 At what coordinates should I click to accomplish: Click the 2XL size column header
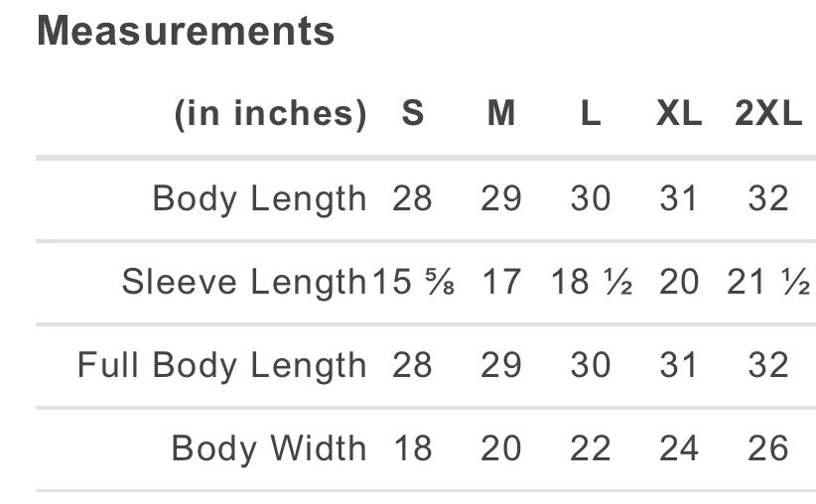pyautogui.click(x=768, y=114)
